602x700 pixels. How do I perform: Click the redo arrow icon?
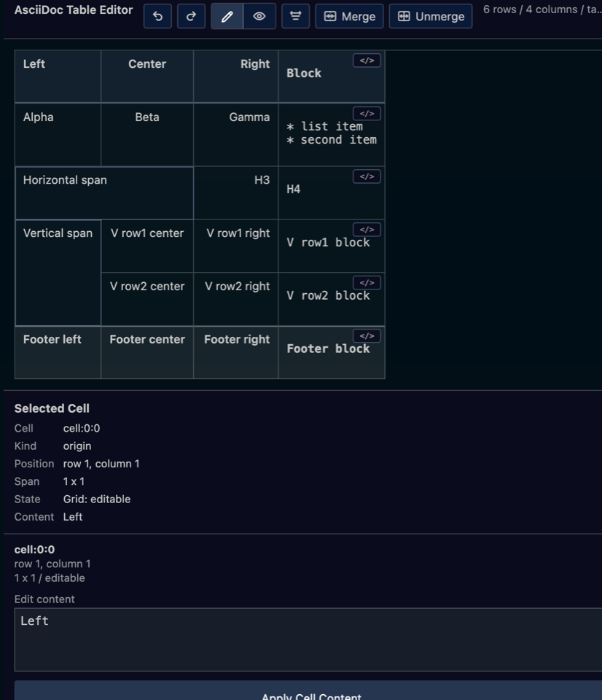click(191, 17)
